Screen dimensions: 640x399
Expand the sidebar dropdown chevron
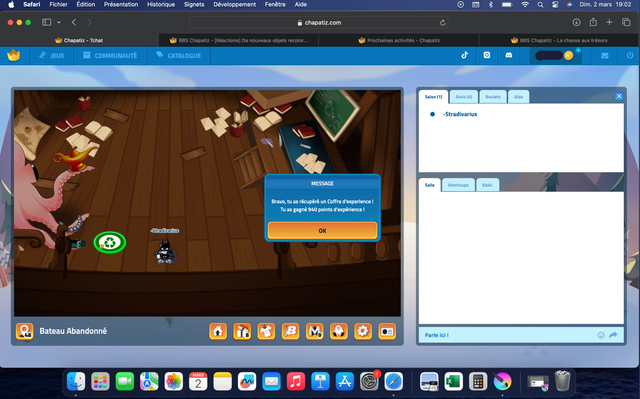pos(59,22)
